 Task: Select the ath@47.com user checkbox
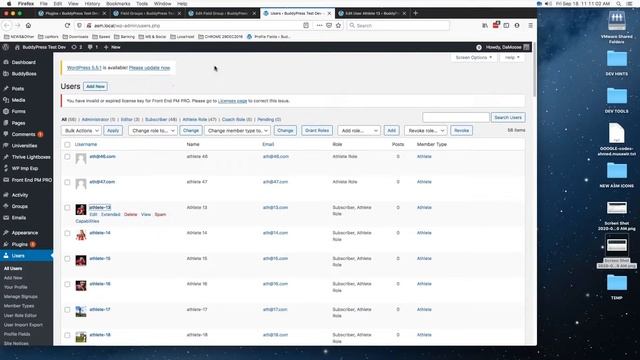67,182
